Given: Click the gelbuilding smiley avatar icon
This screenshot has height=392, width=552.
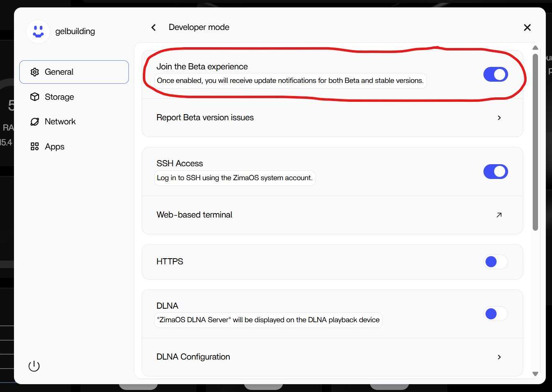Looking at the screenshot, I should tap(38, 32).
